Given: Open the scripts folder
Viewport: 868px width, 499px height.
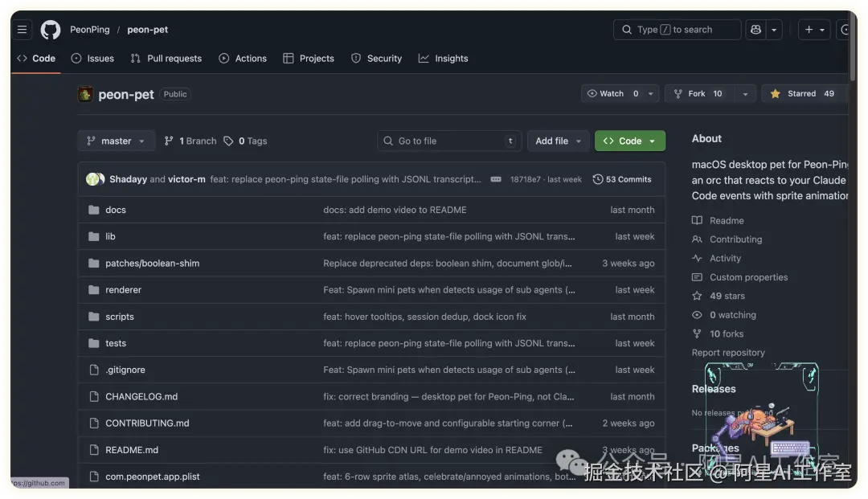Looking at the screenshot, I should [x=120, y=317].
